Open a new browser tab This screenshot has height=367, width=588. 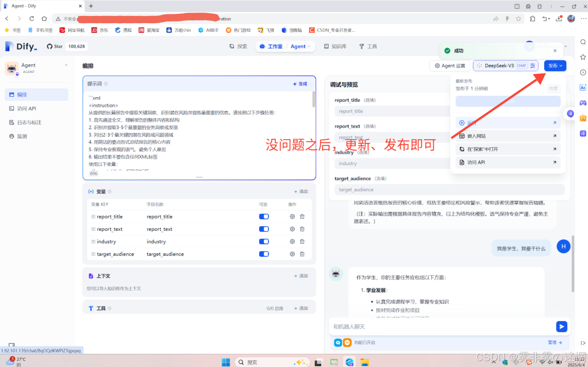[91, 6]
